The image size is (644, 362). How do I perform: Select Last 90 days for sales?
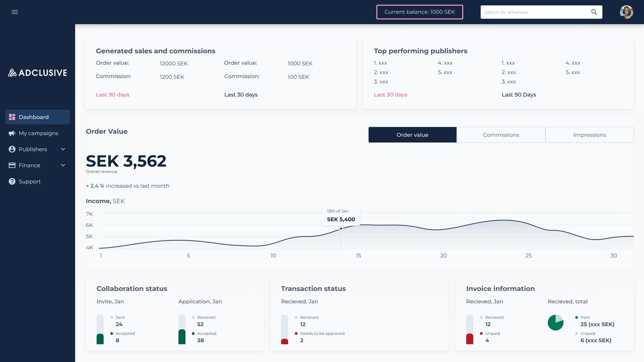tap(112, 95)
